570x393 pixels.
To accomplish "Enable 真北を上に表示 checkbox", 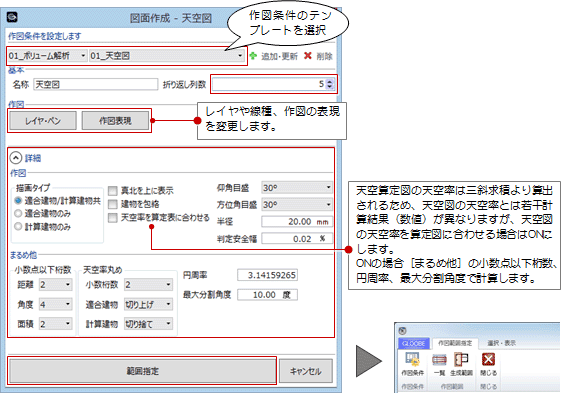I will 113,191.
